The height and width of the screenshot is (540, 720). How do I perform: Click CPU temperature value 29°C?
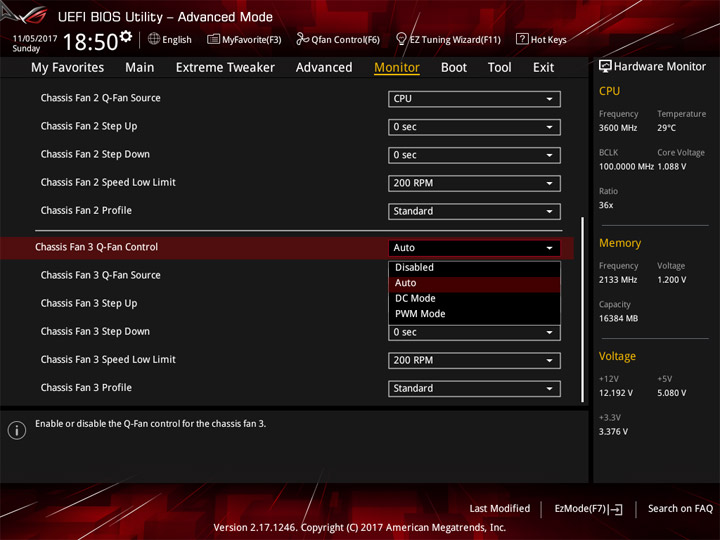(666, 128)
